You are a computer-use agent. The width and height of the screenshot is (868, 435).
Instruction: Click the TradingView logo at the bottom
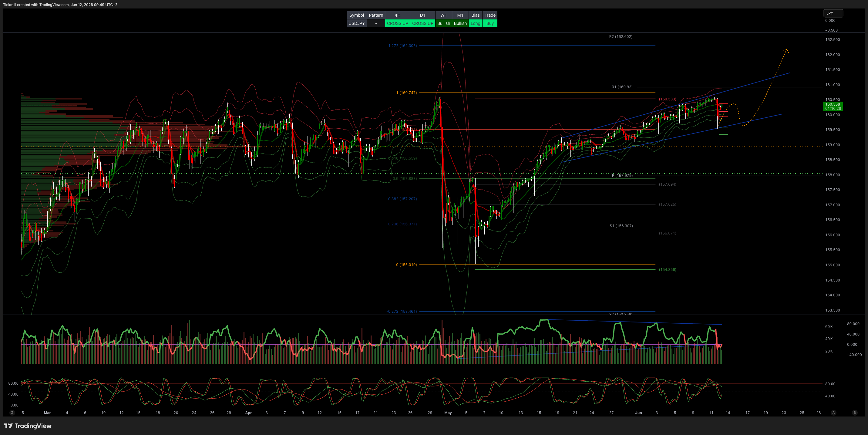(28, 426)
